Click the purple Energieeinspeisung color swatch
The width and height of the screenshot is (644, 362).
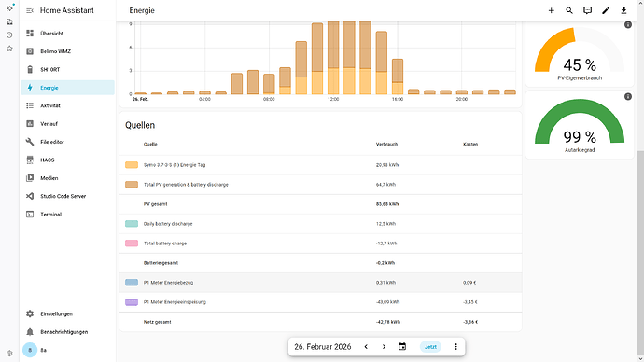[x=132, y=302]
